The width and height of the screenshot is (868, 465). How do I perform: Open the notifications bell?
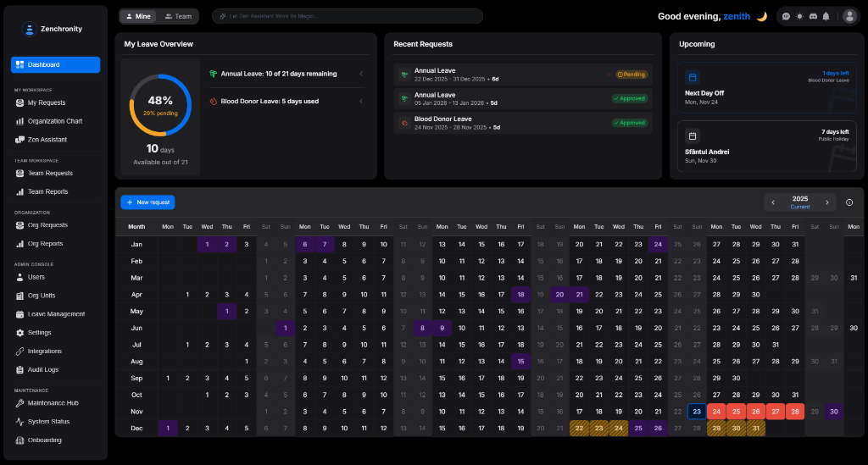tap(826, 17)
